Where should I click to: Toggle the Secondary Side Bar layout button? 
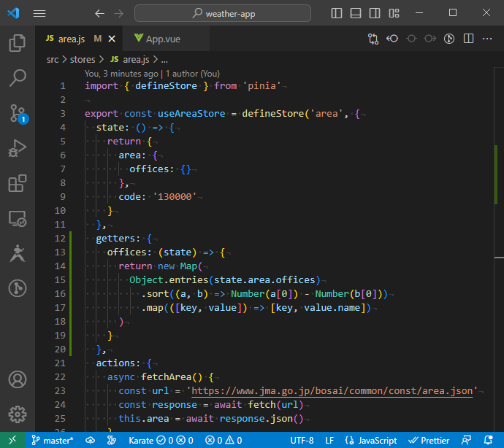(x=375, y=13)
